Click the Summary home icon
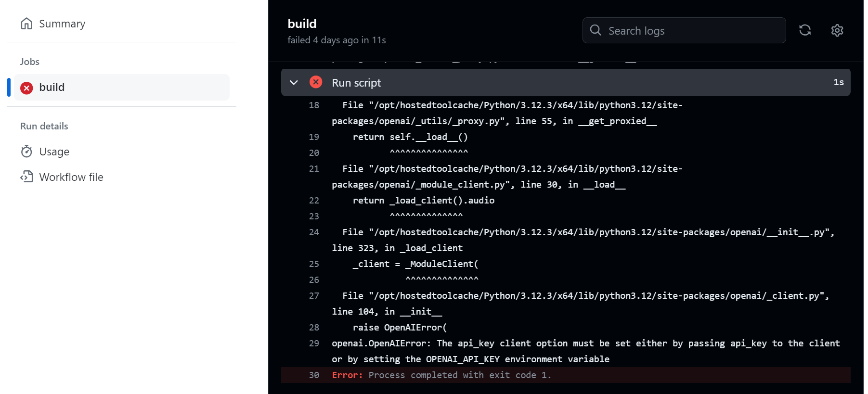868x394 pixels. click(x=26, y=24)
